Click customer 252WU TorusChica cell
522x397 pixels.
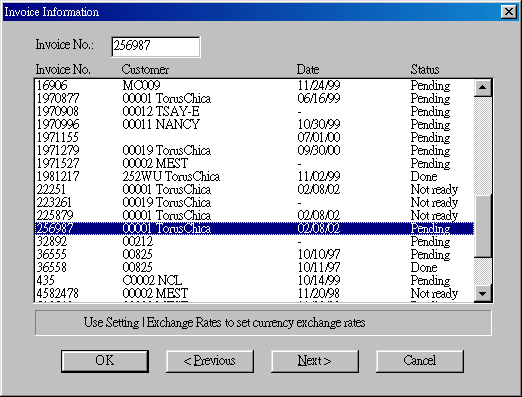(x=171, y=176)
